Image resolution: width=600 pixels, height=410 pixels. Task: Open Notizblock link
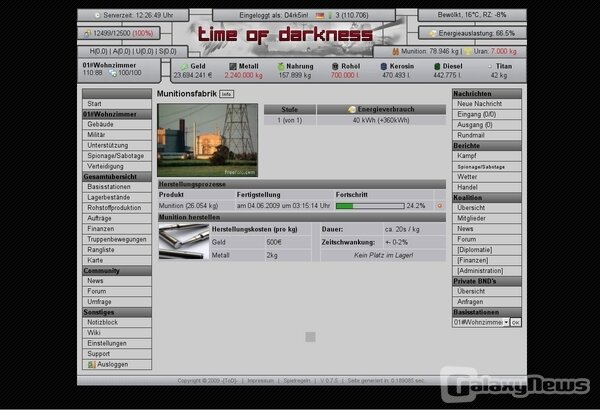point(117,322)
